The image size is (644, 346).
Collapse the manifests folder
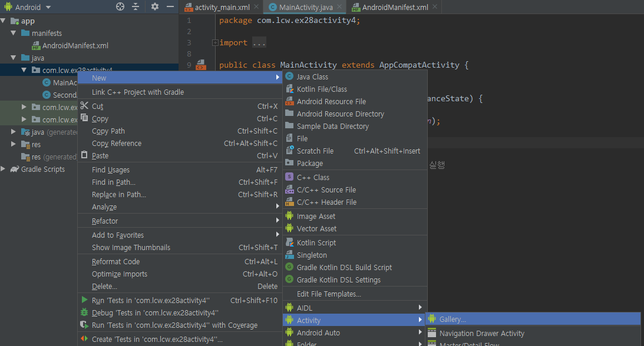[14, 33]
